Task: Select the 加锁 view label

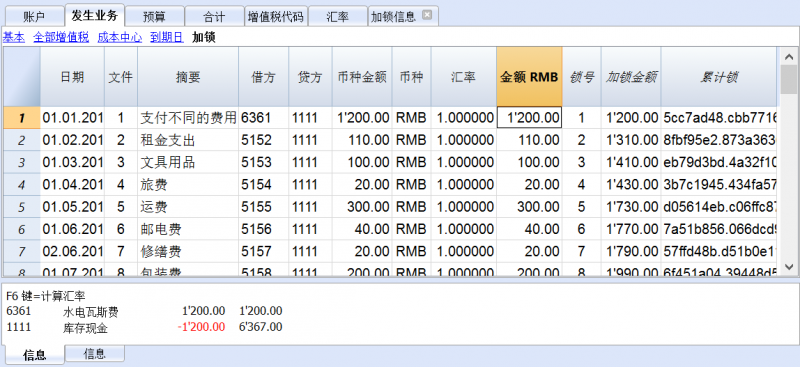Action: click(204, 37)
